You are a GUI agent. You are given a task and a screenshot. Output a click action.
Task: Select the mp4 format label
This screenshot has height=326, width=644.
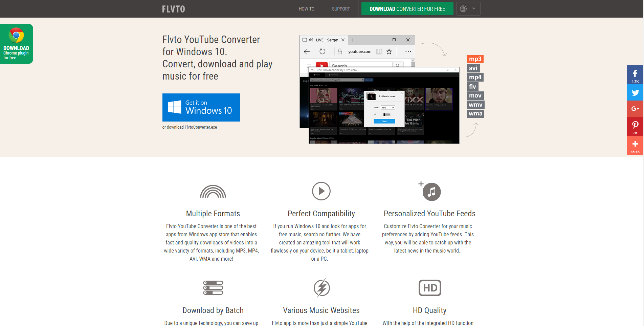(x=475, y=77)
